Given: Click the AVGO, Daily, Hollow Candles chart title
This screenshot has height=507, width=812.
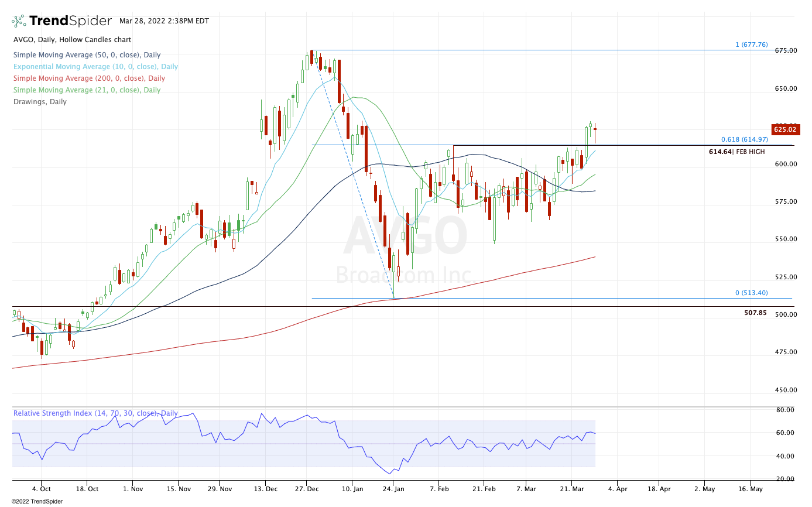Looking at the screenshot, I should [72, 40].
